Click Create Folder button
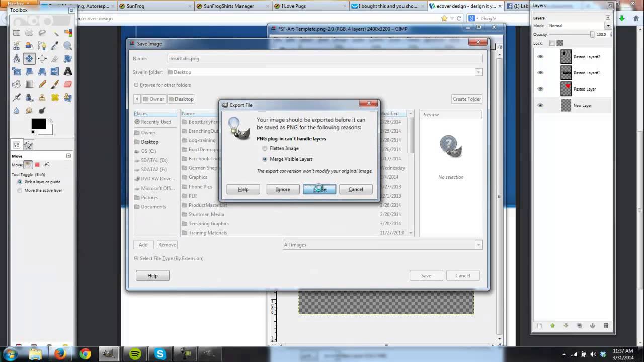The width and height of the screenshot is (644, 362). [x=467, y=99]
